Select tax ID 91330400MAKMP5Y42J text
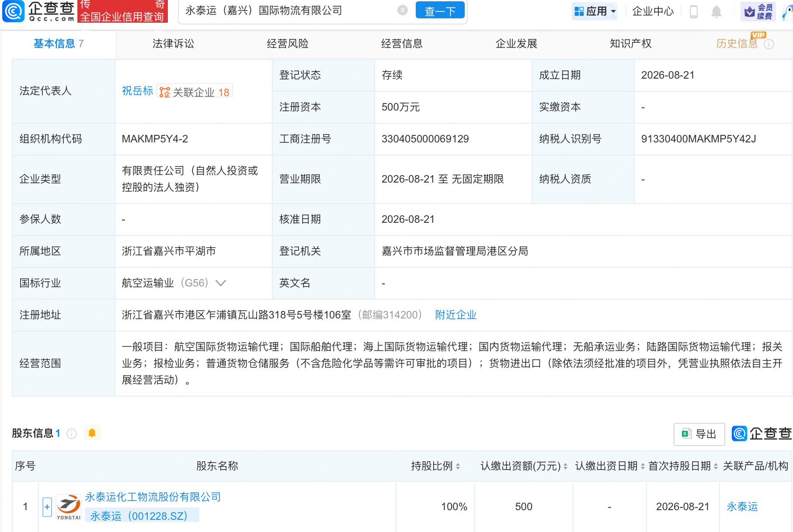The width and height of the screenshot is (793, 532). click(698, 139)
